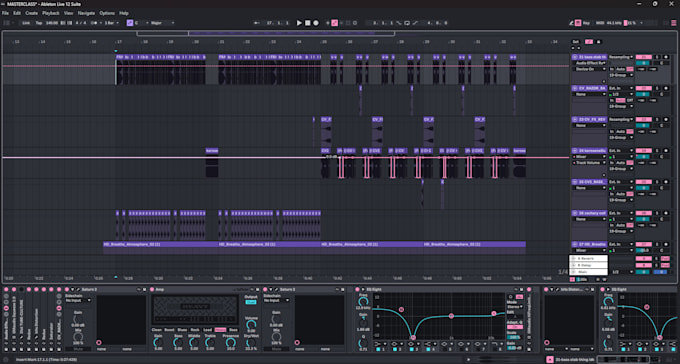Open the Help menu

(124, 13)
